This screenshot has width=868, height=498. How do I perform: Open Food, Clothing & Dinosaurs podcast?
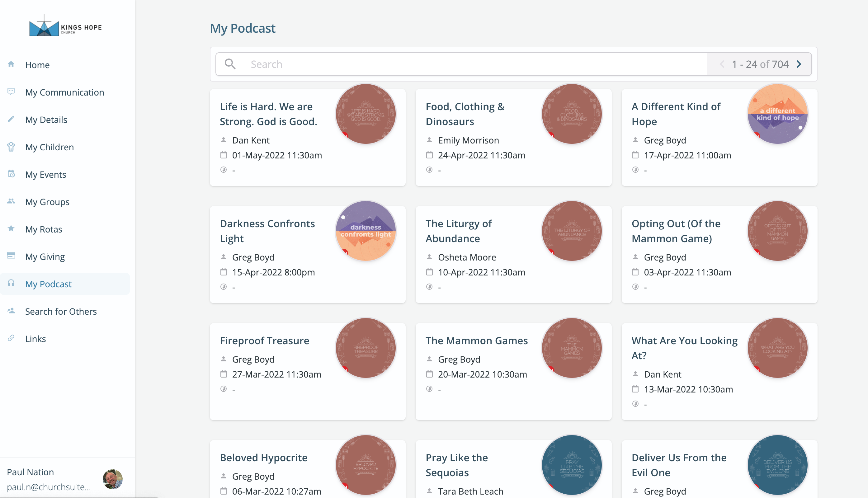coord(465,114)
